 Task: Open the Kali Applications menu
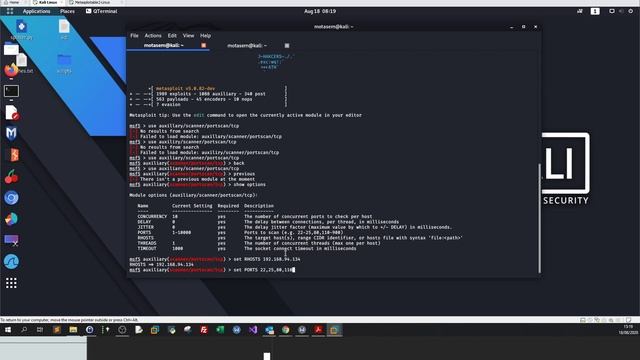coord(36,11)
